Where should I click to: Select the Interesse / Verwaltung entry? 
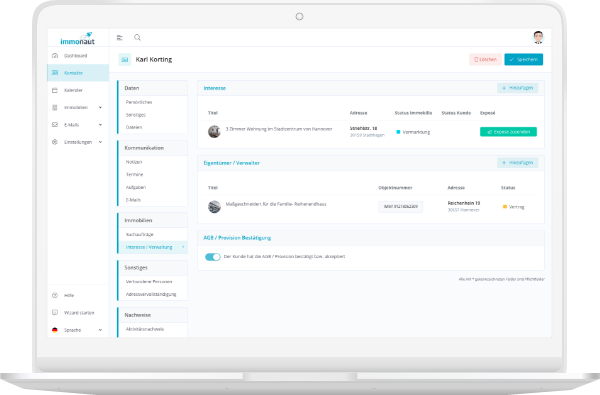(x=153, y=247)
